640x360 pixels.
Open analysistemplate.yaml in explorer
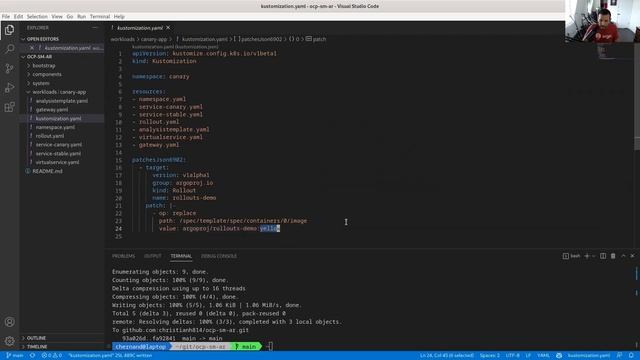click(62, 101)
